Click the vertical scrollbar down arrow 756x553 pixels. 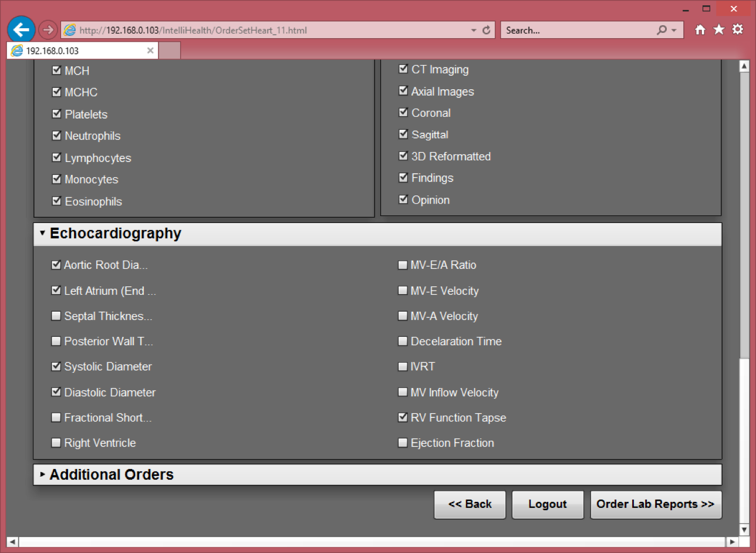click(x=744, y=530)
